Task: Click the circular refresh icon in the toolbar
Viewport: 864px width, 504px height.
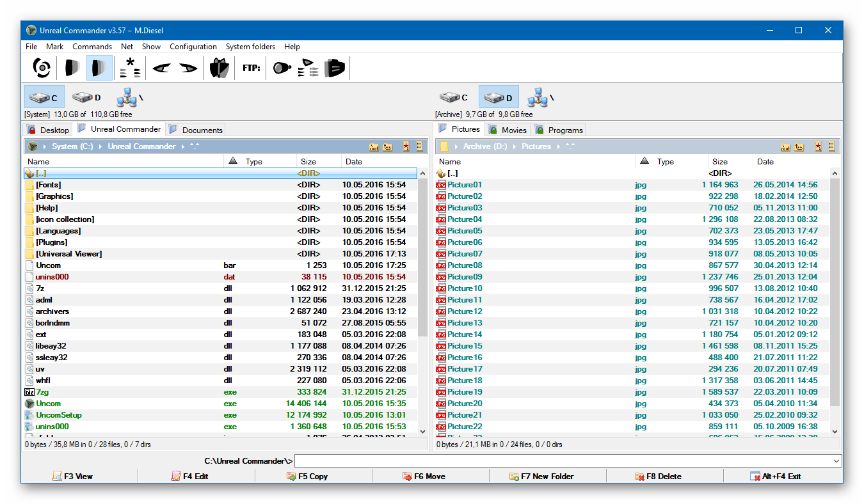Action: click(x=42, y=67)
